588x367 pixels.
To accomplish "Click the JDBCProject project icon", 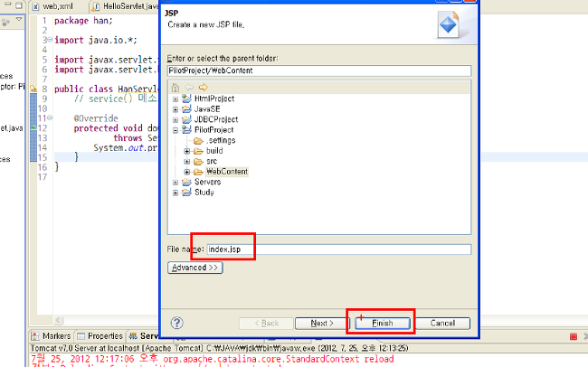I will 186,119.
